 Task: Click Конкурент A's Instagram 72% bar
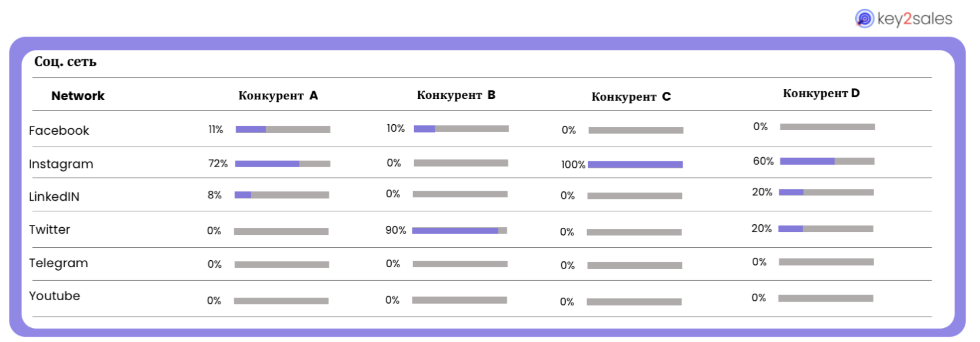click(x=282, y=164)
